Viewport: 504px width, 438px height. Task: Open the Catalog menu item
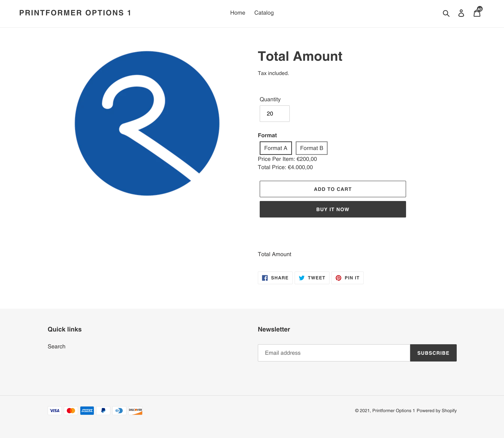[264, 13]
